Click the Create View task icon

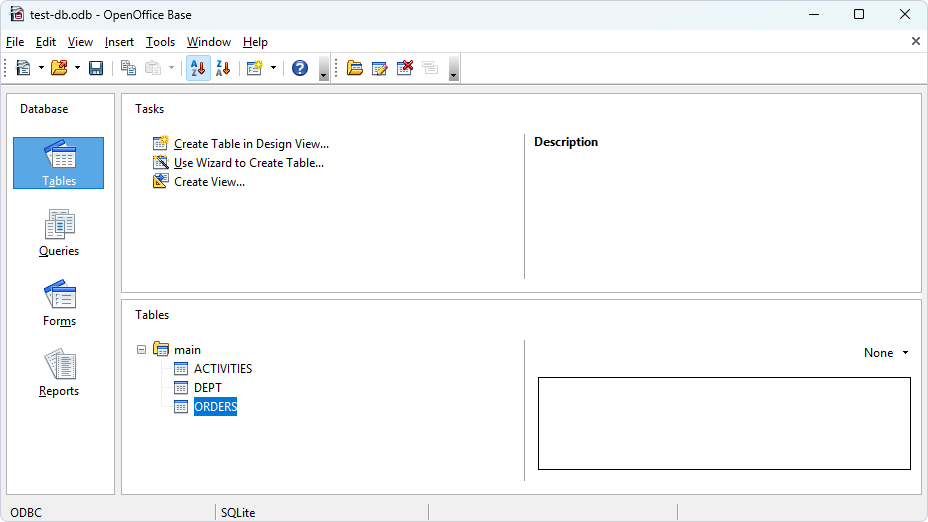(x=160, y=181)
